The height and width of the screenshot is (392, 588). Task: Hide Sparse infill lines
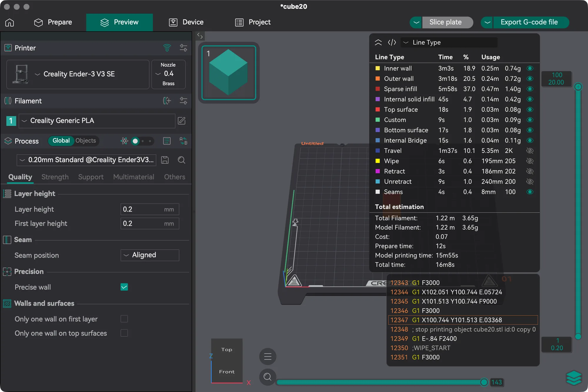(x=530, y=89)
